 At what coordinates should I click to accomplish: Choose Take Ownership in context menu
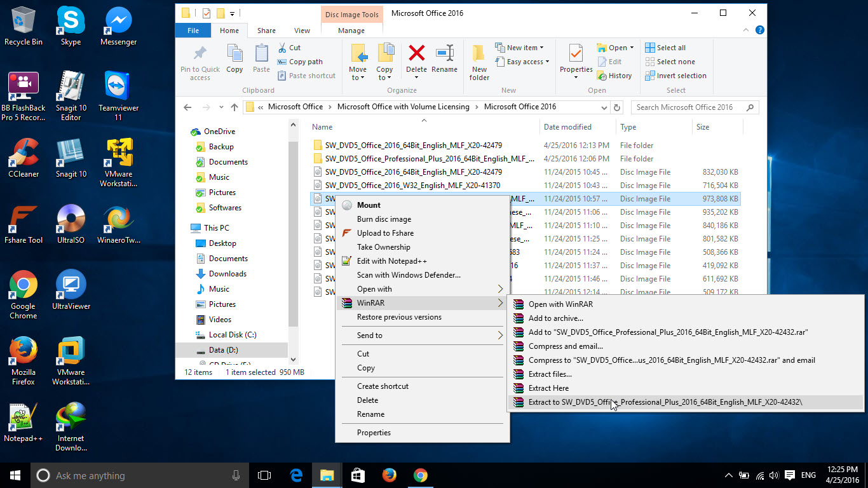coord(423,247)
